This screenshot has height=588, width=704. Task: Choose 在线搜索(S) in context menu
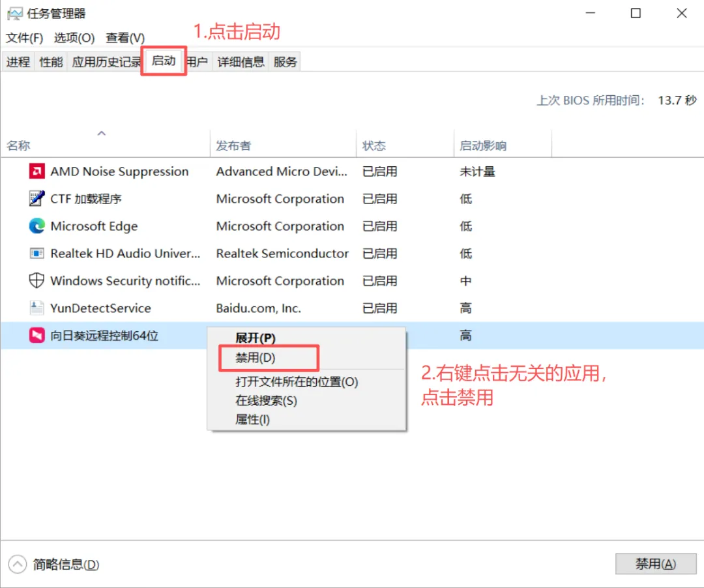(x=307, y=400)
